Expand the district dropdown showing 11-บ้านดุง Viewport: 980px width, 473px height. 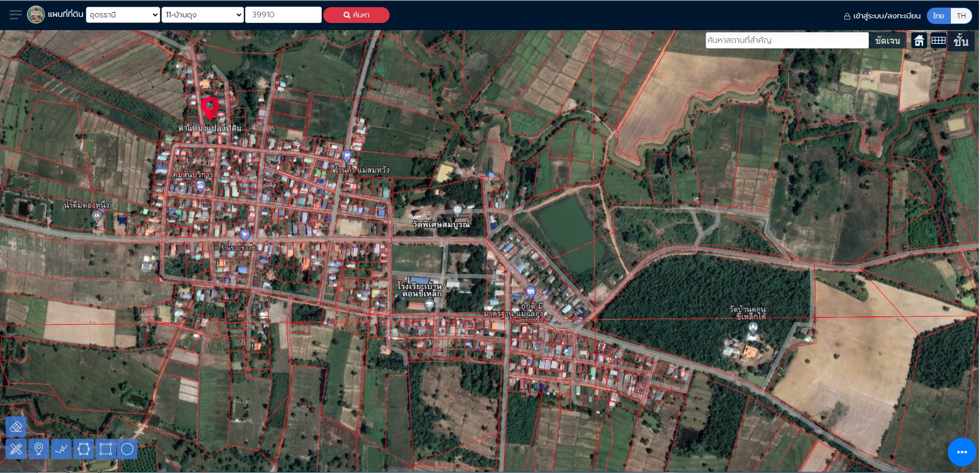coord(203,15)
